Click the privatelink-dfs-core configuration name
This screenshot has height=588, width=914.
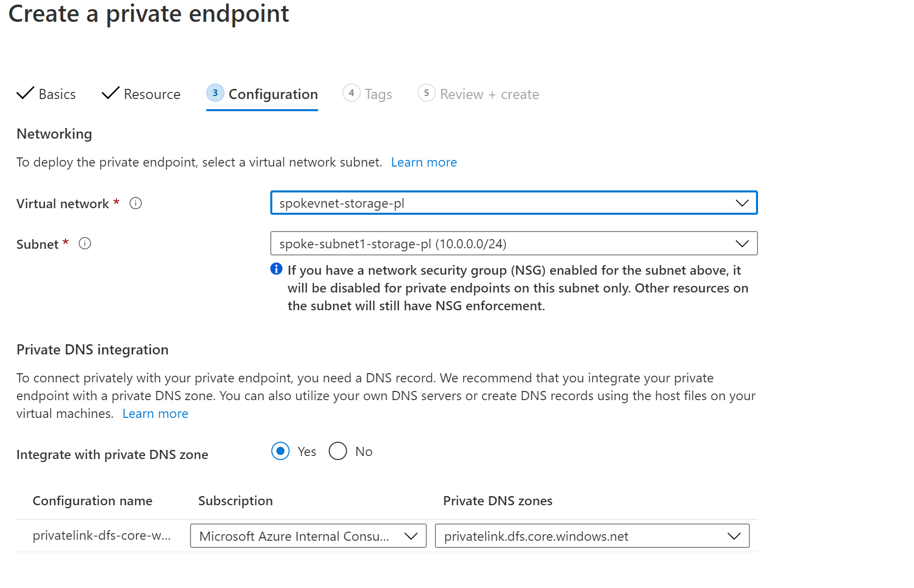pos(102,536)
